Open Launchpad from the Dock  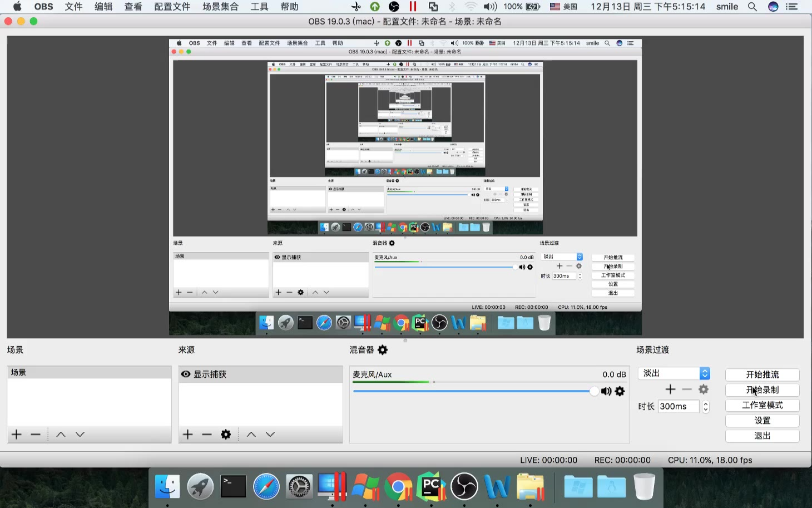point(200,487)
